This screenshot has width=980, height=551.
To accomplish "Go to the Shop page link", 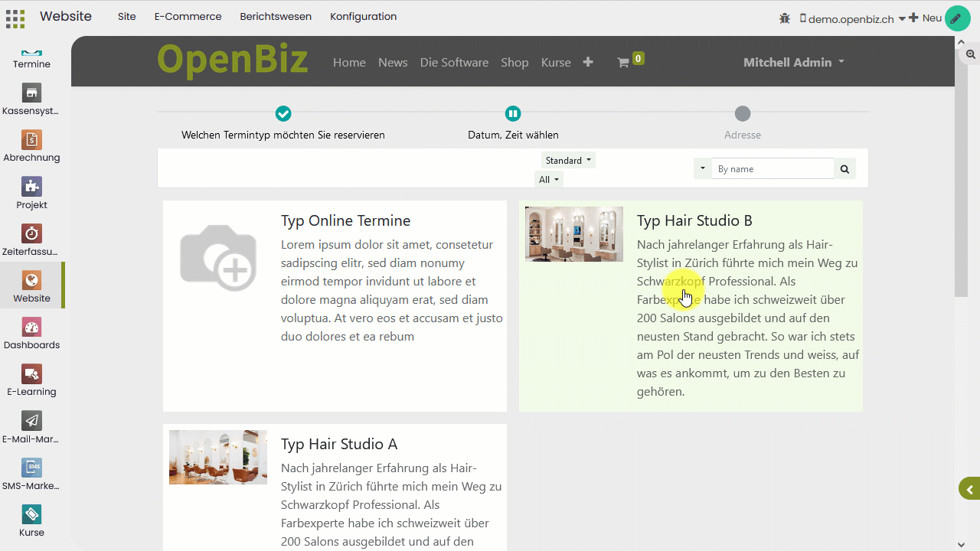I will 514,63.
